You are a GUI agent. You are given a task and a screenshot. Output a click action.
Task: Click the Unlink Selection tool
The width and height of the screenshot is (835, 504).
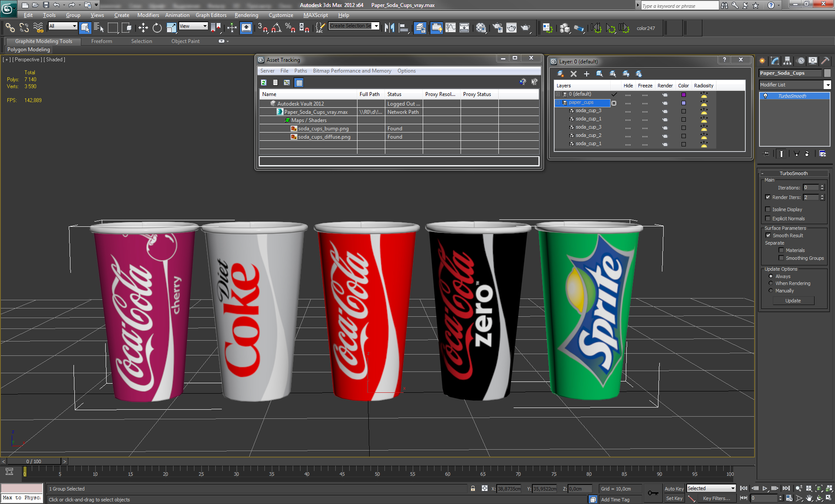(24, 28)
